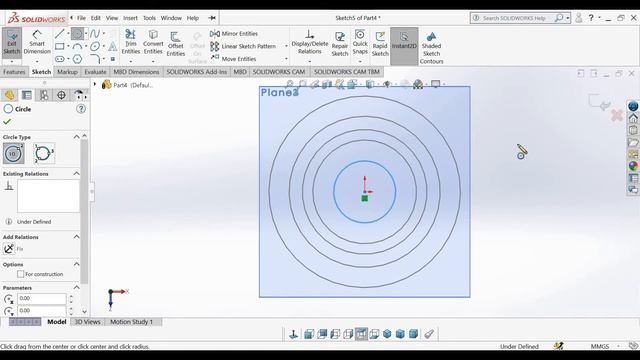Open the Tools menu

[x=149, y=18]
